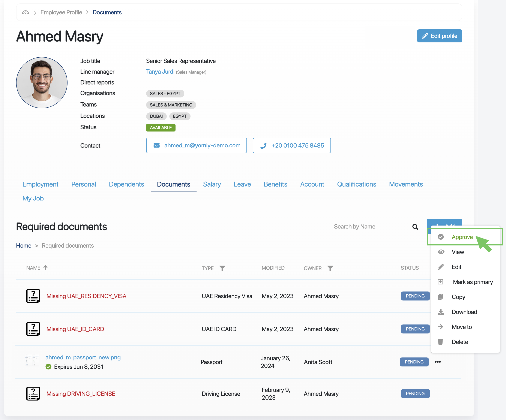
Task: Click the ahmed_m@yomly-demo.com email button
Action: click(x=196, y=145)
